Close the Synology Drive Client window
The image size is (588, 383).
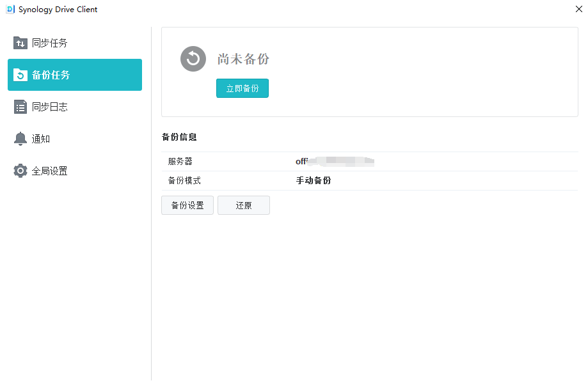pyautogui.click(x=578, y=10)
